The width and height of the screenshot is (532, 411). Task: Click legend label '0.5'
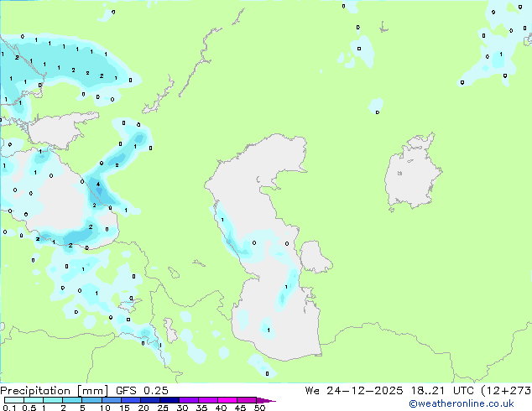(29, 408)
